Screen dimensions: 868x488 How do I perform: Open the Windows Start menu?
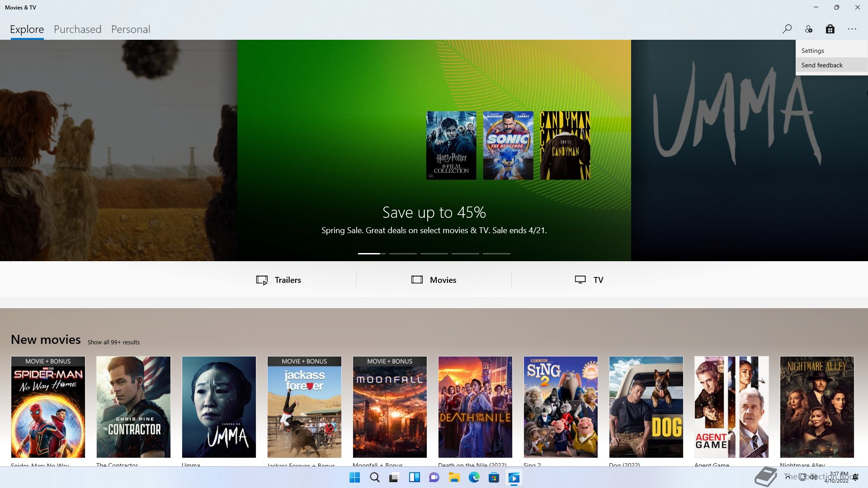(x=355, y=478)
